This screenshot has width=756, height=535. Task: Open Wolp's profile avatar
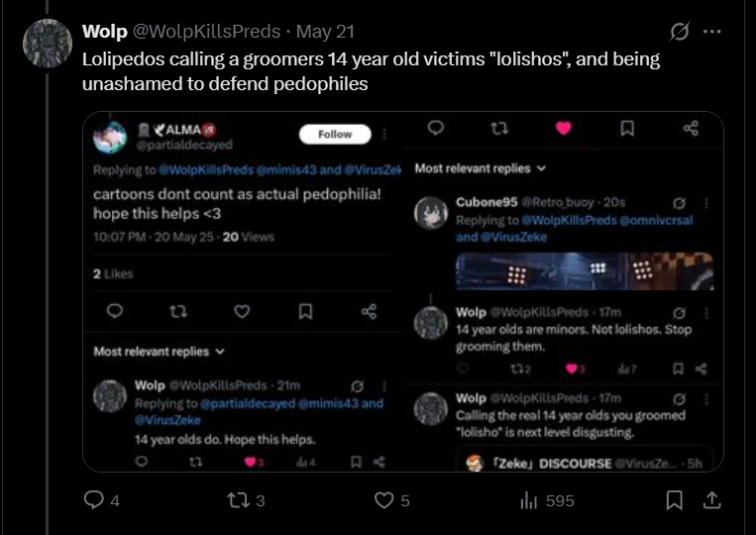coord(48,44)
